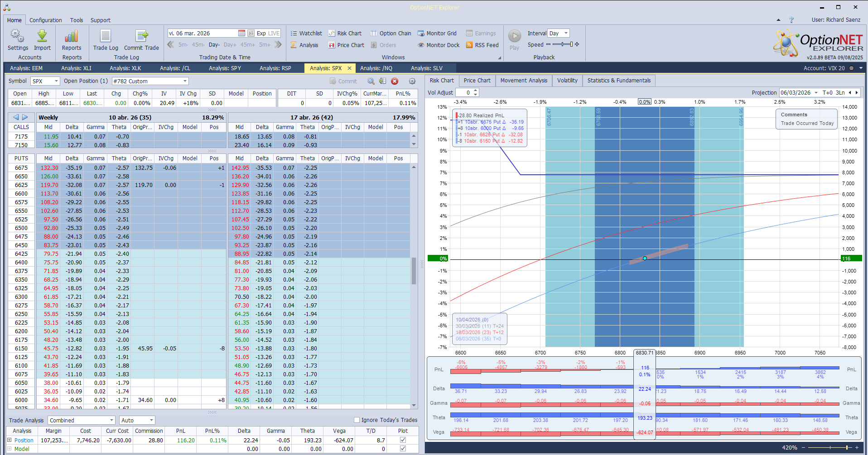Image resolution: width=868 pixels, height=455 pixels.
Task: Jump to the earliest time with double-left arrow
Action: (x=171, y=44)
